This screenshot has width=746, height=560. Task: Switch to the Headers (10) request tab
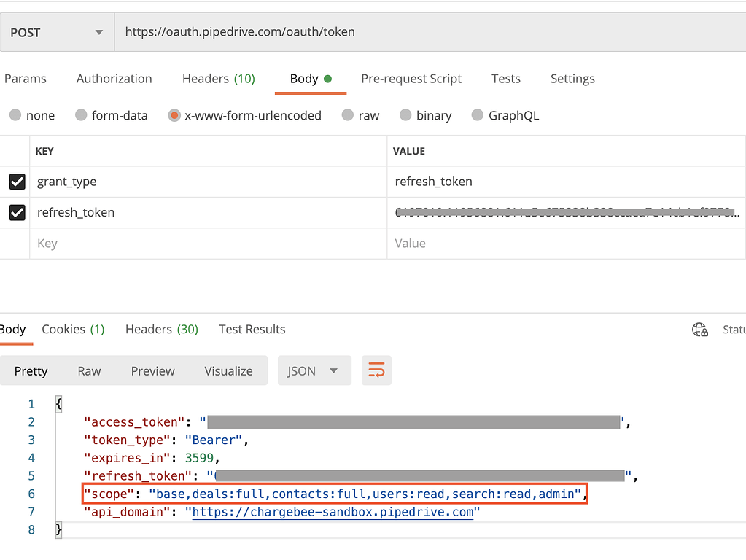pyautogui.click(x=219, y=78)
